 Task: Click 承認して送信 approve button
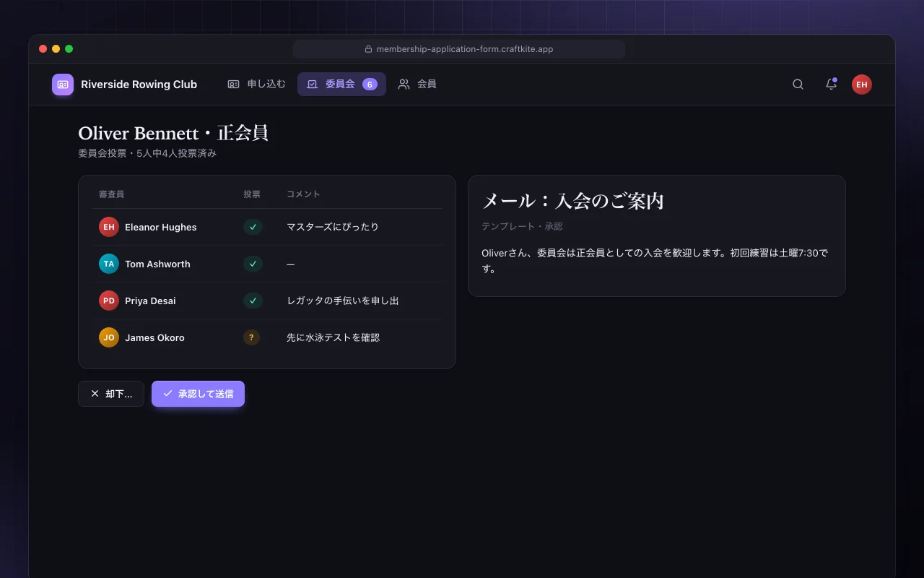point(198,394)
